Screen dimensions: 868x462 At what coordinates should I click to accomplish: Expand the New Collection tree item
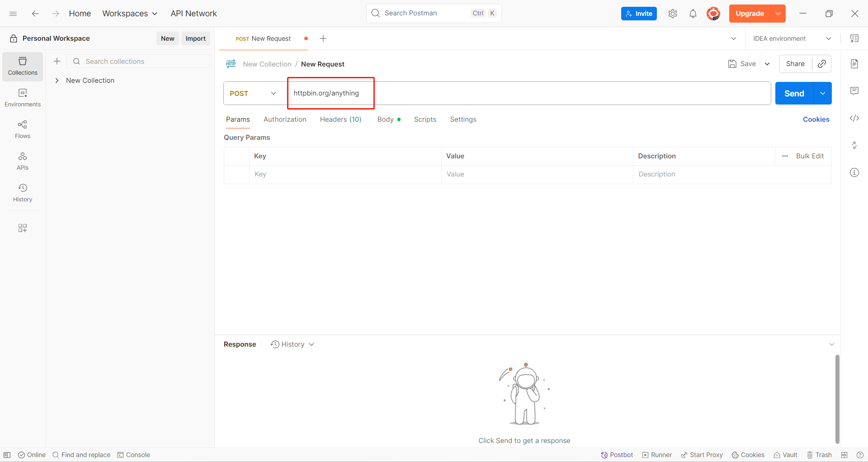point(57,80)
